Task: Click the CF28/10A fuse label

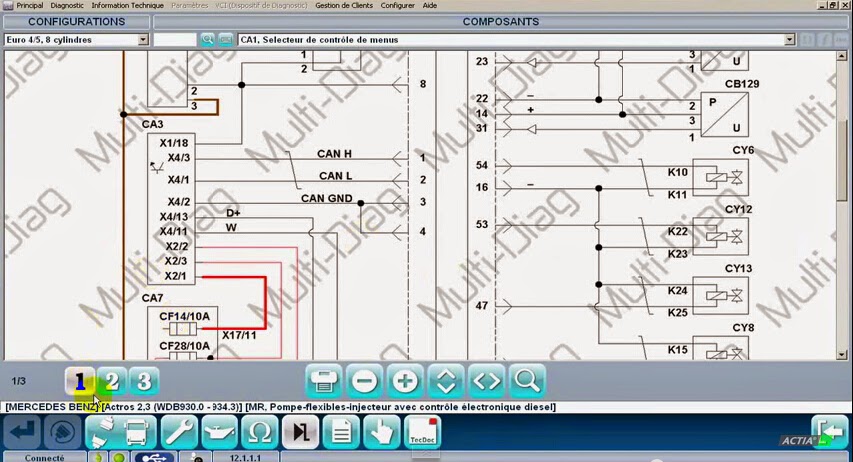Action: tap(184, 346)
